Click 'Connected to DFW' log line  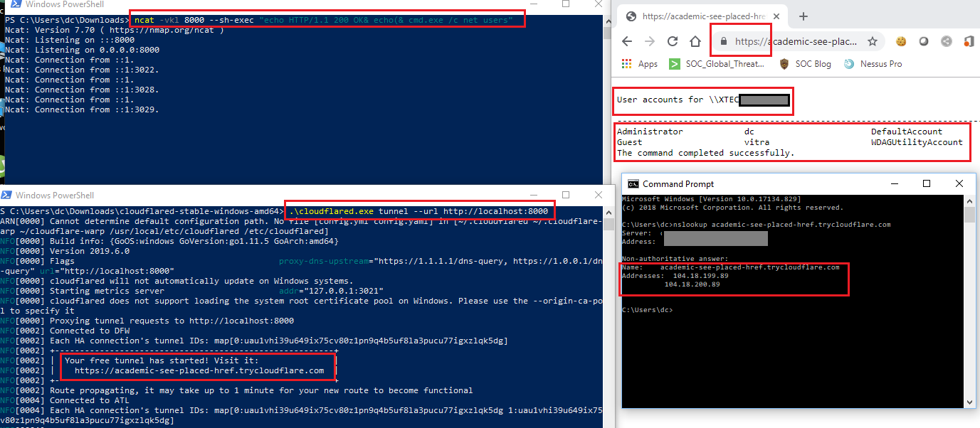(65, 331)
